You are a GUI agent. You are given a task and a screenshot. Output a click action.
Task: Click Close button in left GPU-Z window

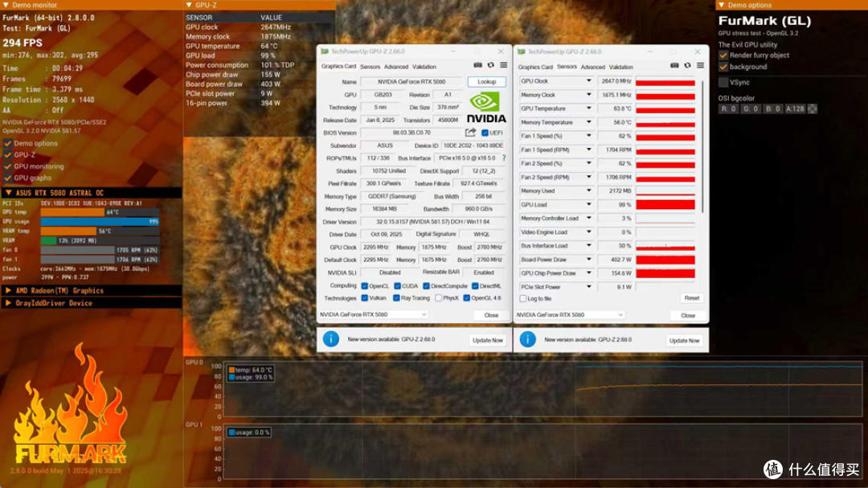(491, 315)
